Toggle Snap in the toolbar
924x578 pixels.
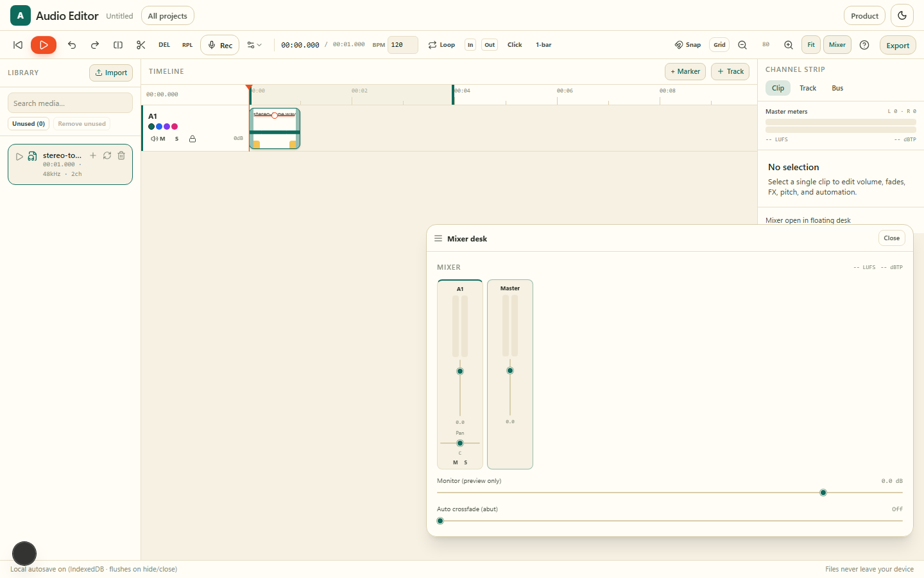click(688, 45)
